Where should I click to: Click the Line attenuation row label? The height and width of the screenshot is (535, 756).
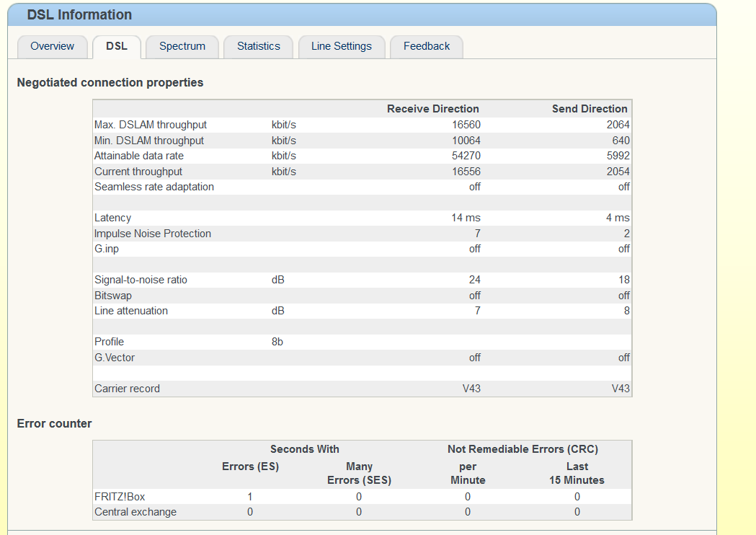tap(131, 311)
